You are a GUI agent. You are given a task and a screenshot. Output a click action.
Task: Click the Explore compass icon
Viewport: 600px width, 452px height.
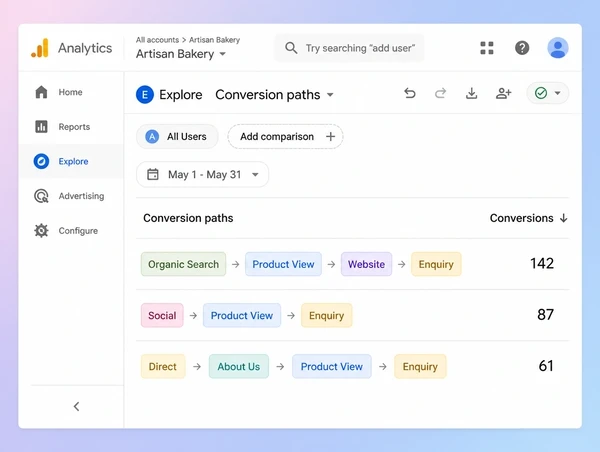coord(41,162)
